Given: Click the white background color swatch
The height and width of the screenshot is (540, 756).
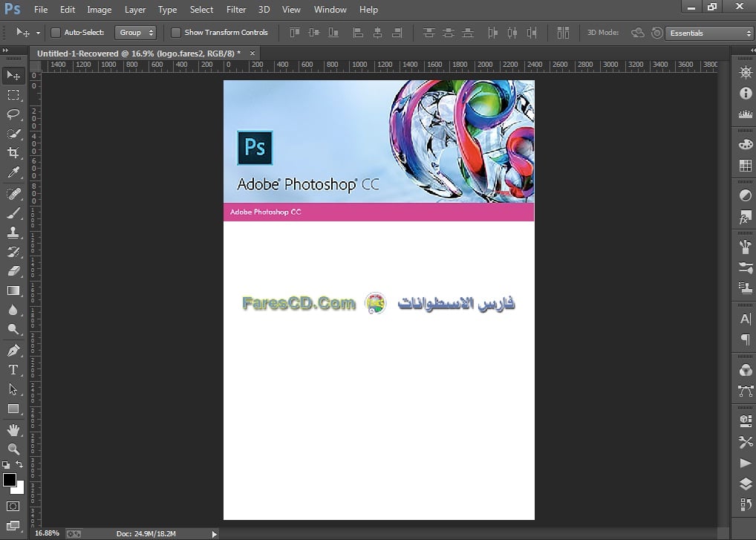Looking at the screenshot, I should click(x=20, y=489).
